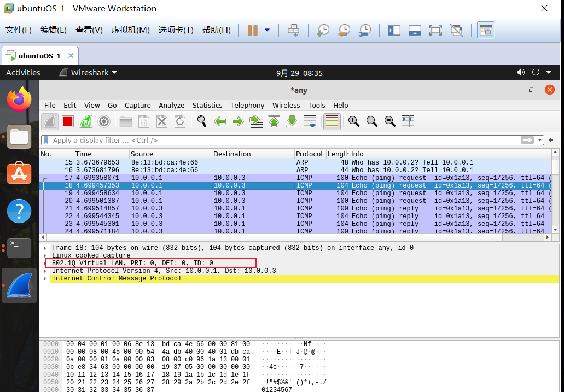Open Files manager from the dock
The height and width of the screenshot is (392, 564).
click(x=20, y=137)
